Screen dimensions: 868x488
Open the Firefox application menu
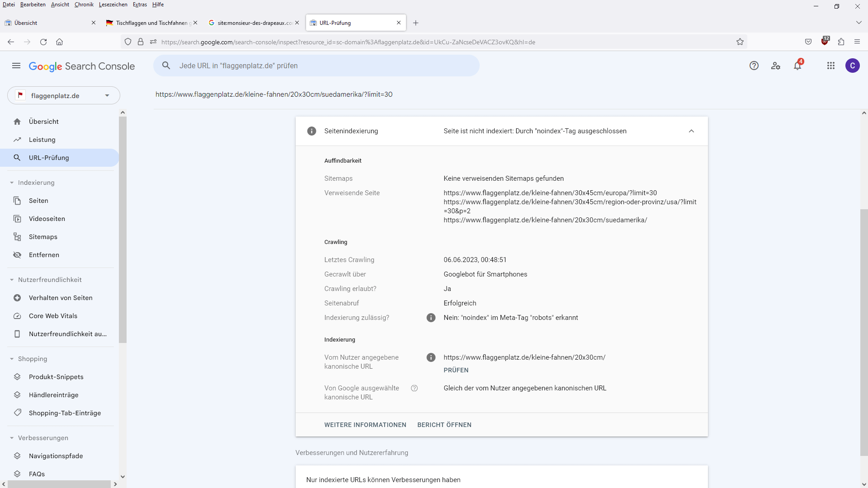pos(857,42)
